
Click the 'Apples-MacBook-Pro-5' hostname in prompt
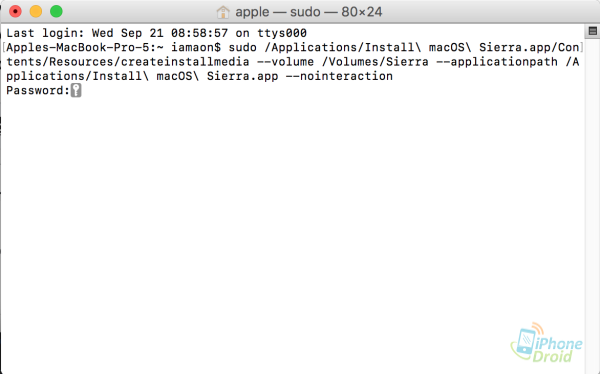(78, 47)
